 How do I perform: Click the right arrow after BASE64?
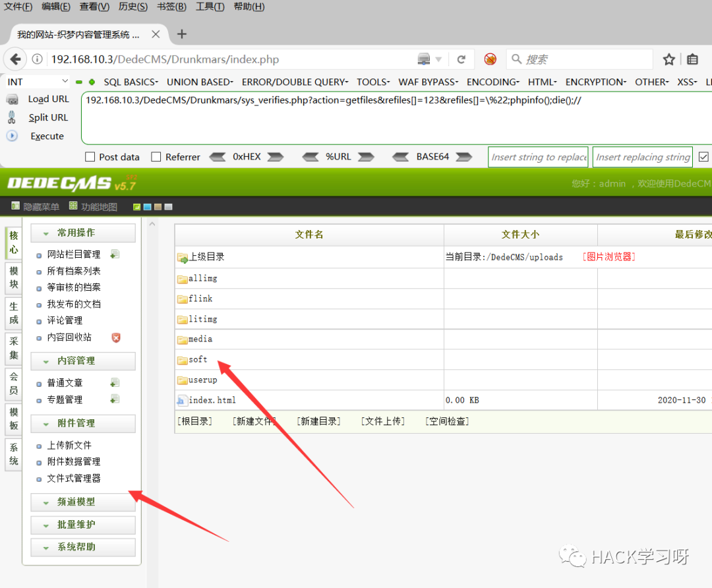(x=464, y=157)
